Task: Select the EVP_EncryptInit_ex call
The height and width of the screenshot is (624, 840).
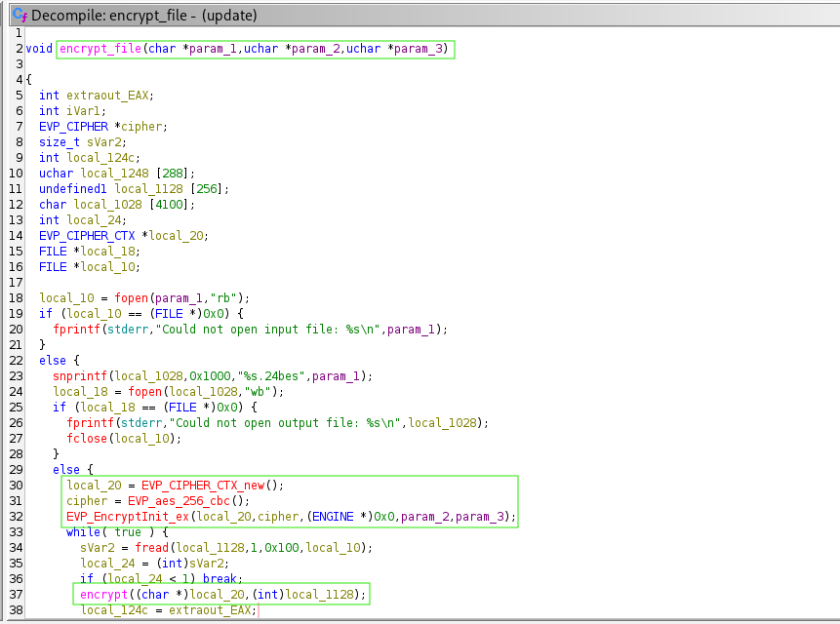Action: (x=128, y=517)
